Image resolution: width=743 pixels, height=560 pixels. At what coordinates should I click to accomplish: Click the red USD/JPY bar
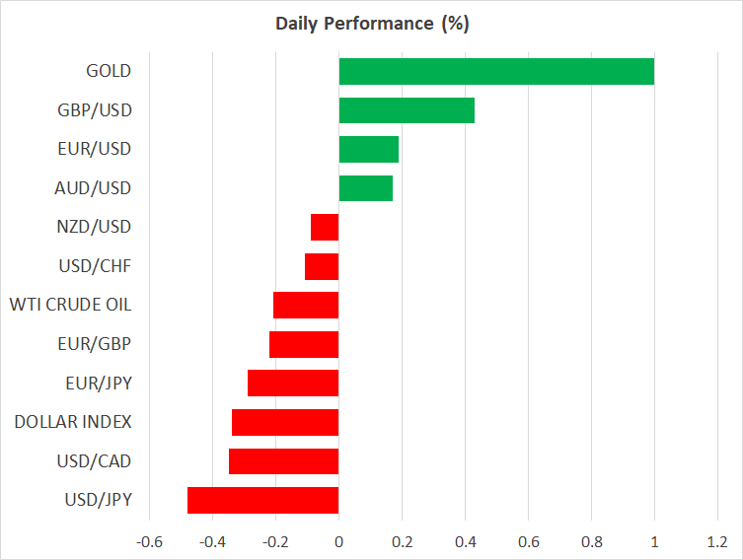[262, 501]
